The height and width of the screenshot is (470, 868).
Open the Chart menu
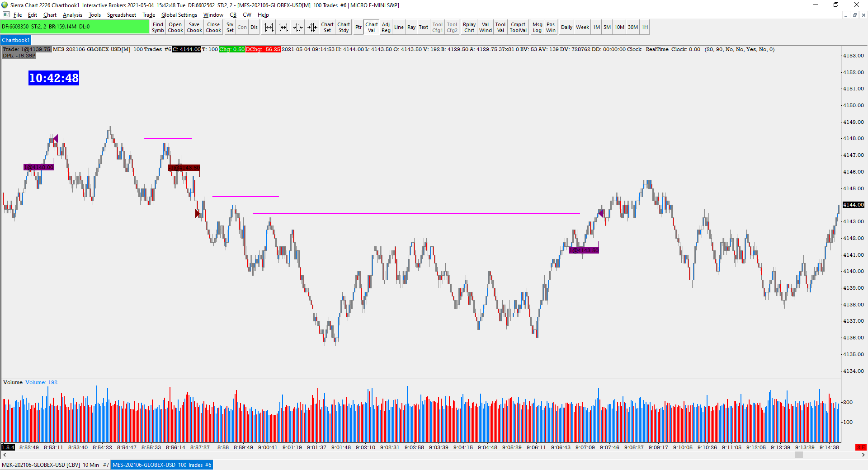50,15
